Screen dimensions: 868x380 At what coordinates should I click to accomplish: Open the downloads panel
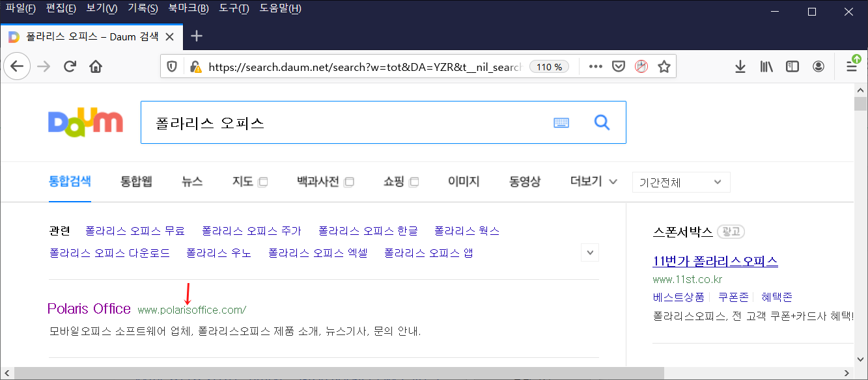(740, 66)
